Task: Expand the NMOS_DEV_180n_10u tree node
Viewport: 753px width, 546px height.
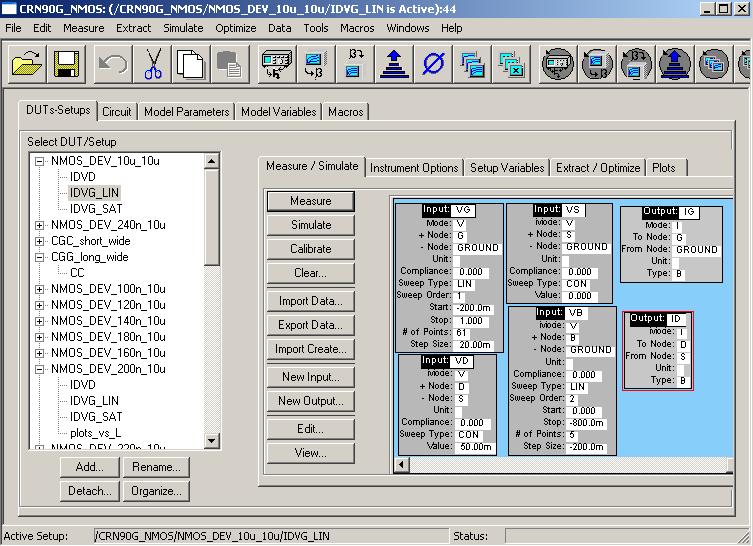Action: (x=40, y=337)
